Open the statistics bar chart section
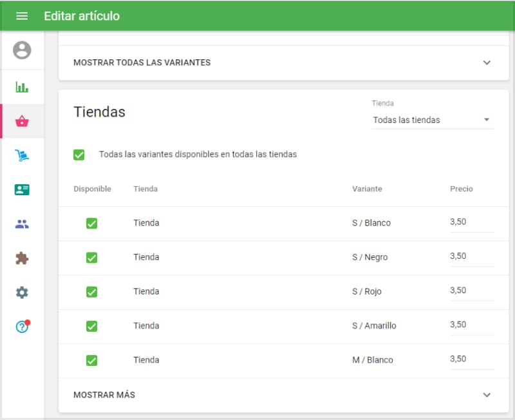 pyautogui.click(x=23, y=86)
